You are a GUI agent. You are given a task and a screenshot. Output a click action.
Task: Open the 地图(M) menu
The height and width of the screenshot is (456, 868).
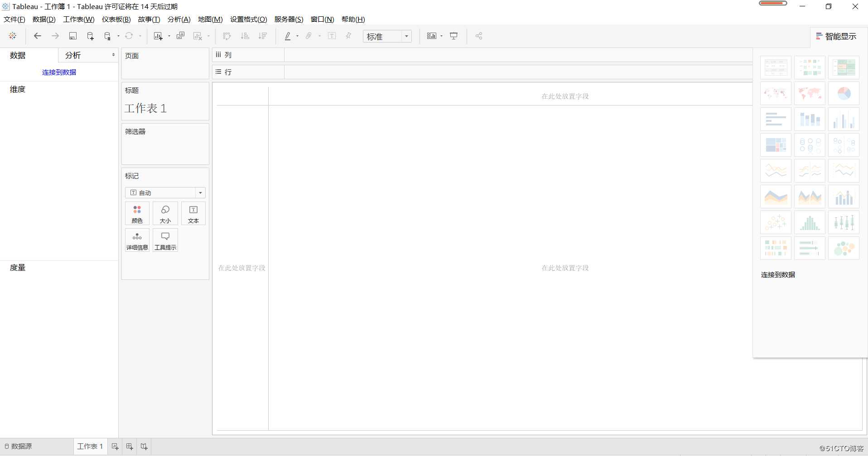tap(210, 19)
